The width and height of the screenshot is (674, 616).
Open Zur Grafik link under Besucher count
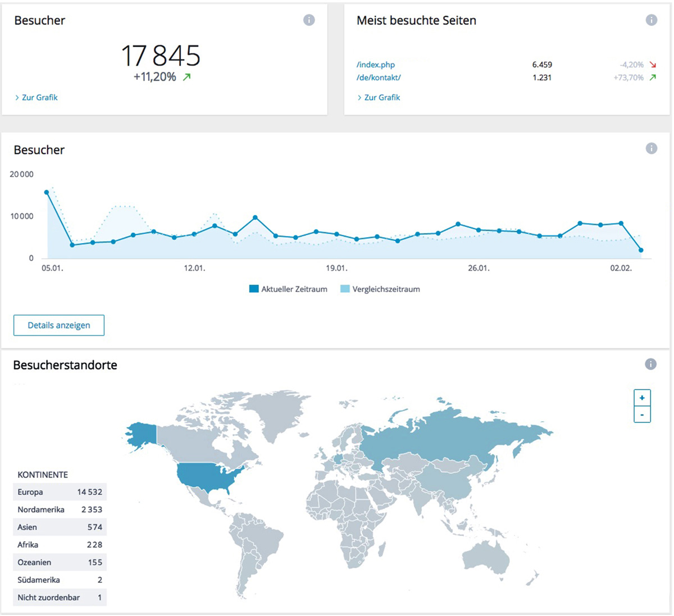tap(39, 98)
